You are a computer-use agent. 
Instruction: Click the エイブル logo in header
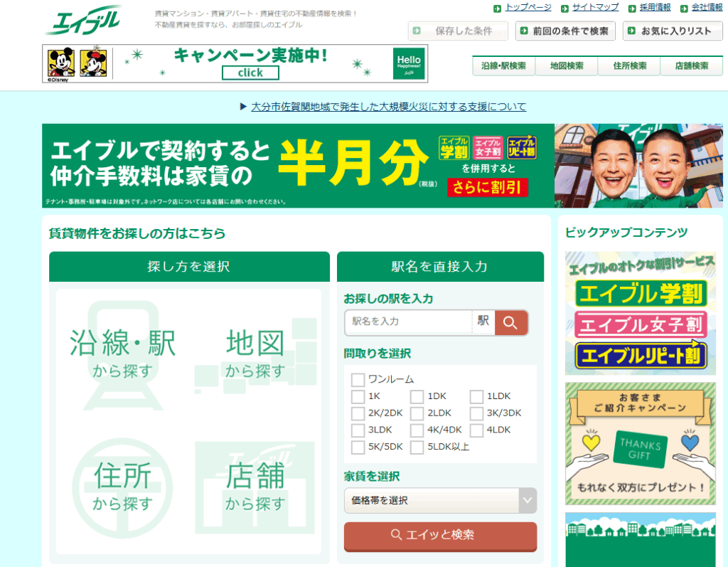[83, 21]
